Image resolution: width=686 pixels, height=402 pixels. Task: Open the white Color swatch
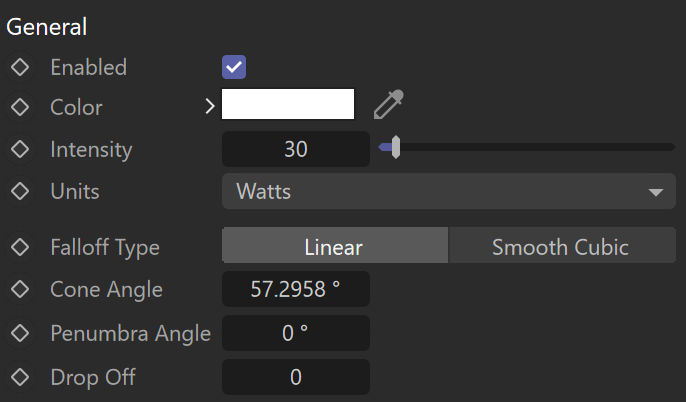[288, 104]
